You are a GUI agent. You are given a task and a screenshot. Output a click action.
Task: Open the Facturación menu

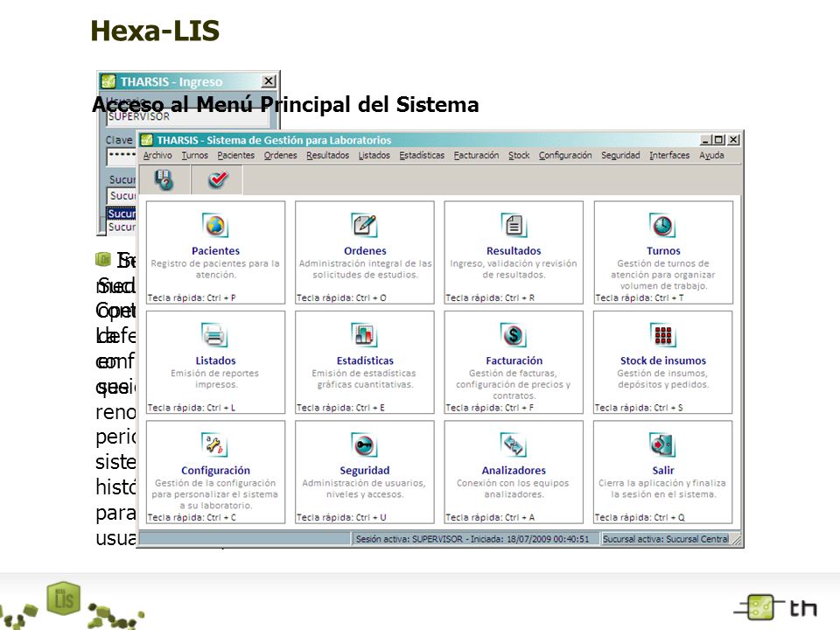[476, 156]
